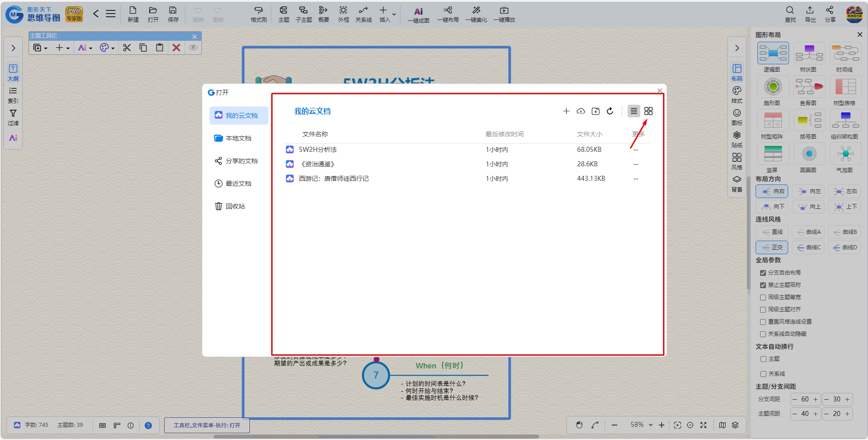Viewport: 868px width, 440px height.
Task: Select the 格式刷 format painter tool
Action: tap(258, 14)
